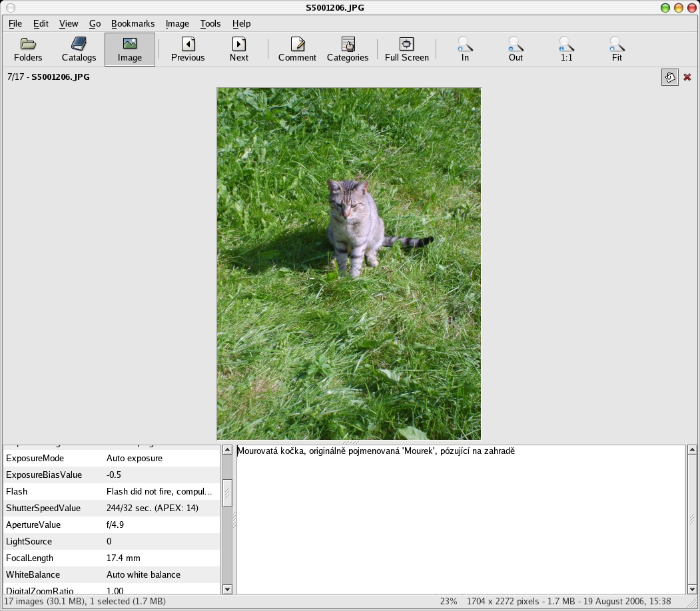This screenshot has width=700, height=611.
Task: Open the File menu
Action: click(x=15, y=24)
